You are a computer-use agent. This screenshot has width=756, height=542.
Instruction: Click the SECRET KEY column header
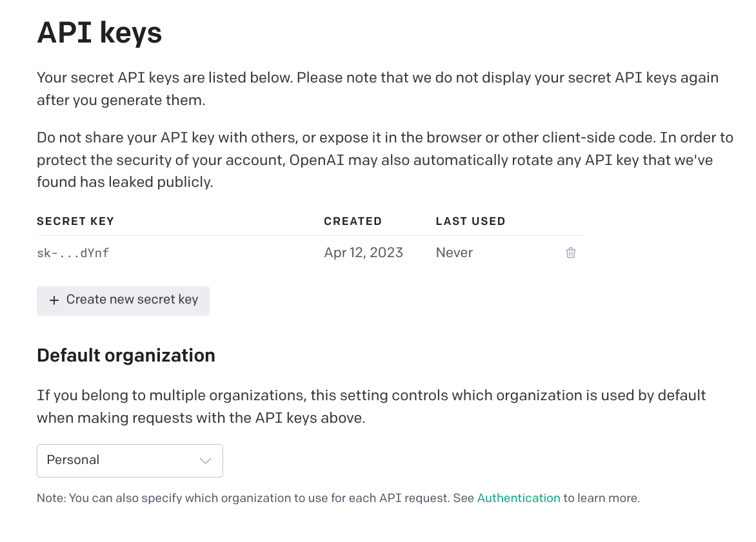[75, 221]
